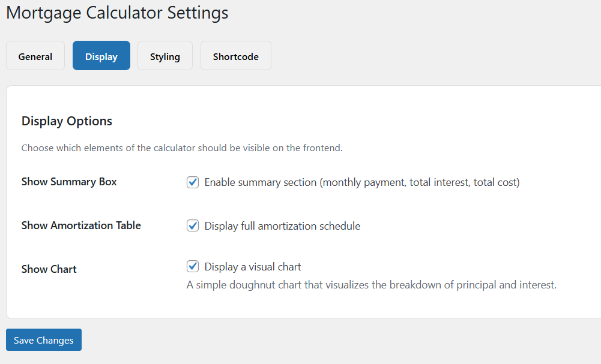
Task: Click the 'Show Summary Box' row heading
Action: click(69, 182)
